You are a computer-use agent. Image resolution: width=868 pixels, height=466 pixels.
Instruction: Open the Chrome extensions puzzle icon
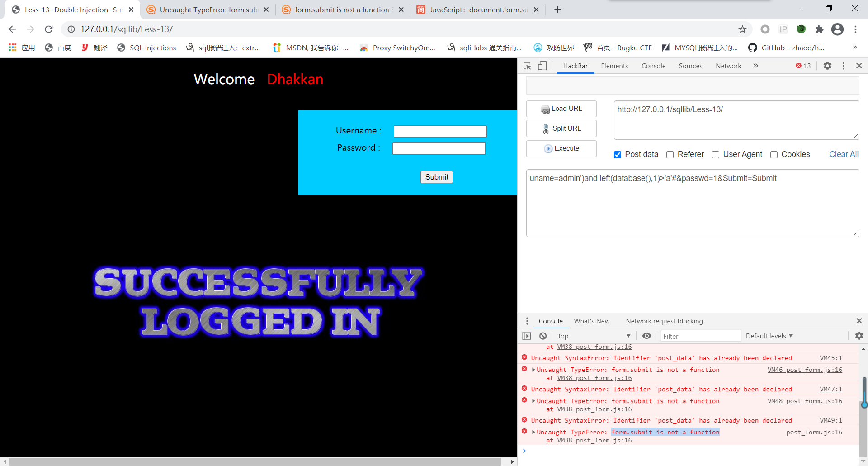pos(819,29)
